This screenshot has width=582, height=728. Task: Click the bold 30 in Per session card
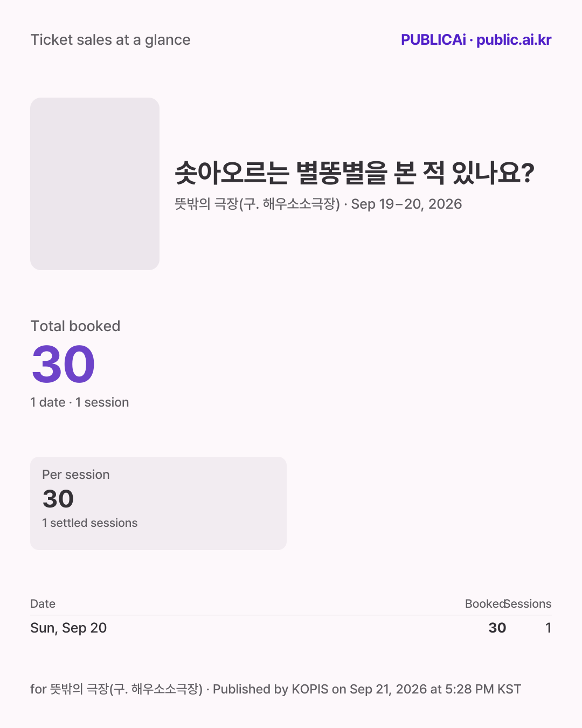pyautogui.click(x=58, y=499)
